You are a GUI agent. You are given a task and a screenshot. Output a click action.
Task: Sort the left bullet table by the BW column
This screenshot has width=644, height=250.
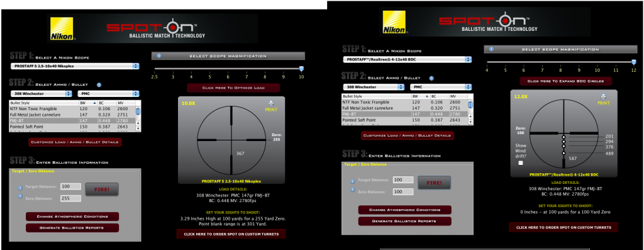(88, 103)
